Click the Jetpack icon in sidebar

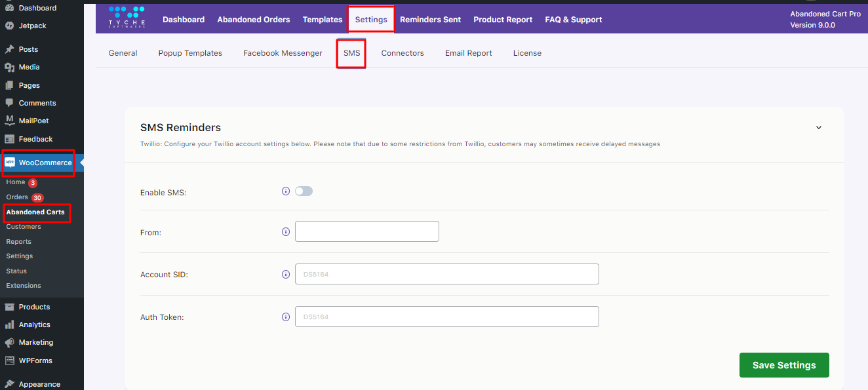click(x=10, y=26)
